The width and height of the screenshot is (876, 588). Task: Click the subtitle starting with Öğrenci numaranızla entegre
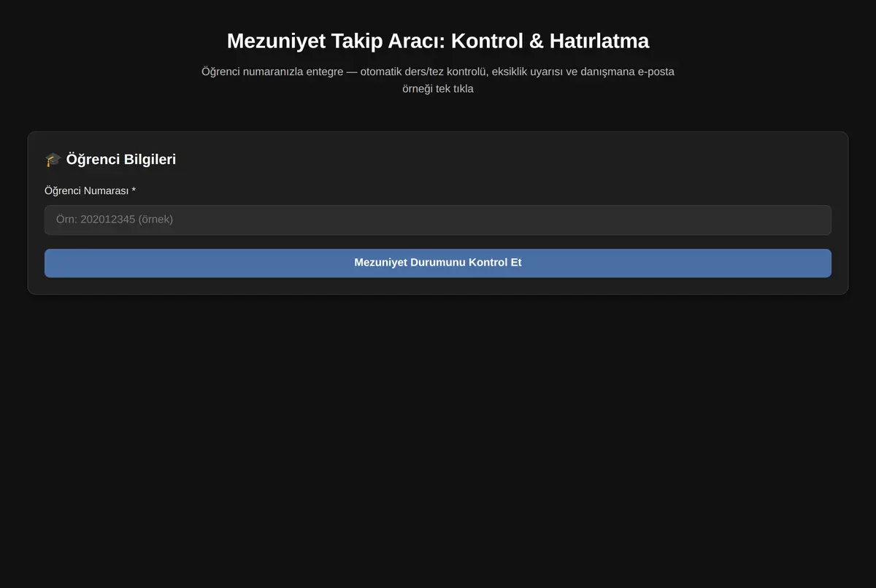tap(438, 80)
